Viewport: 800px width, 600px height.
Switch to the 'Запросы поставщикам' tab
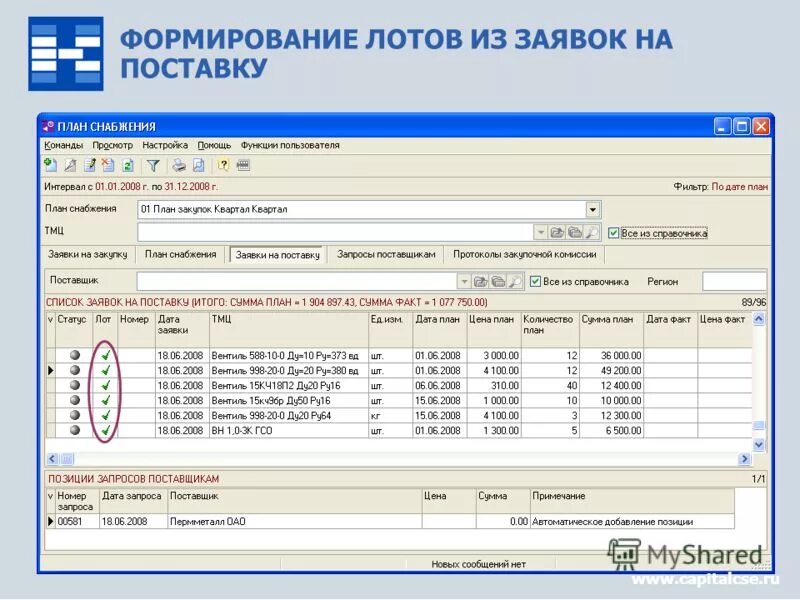(x=387, y=254)
